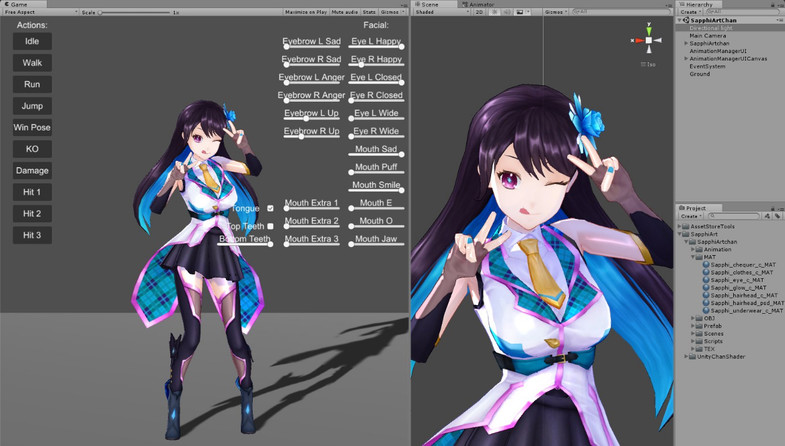The height and width of the screenshot is (446, 785).
Task: Click the green Y axis gizmo cone
Action: [649, 30]
